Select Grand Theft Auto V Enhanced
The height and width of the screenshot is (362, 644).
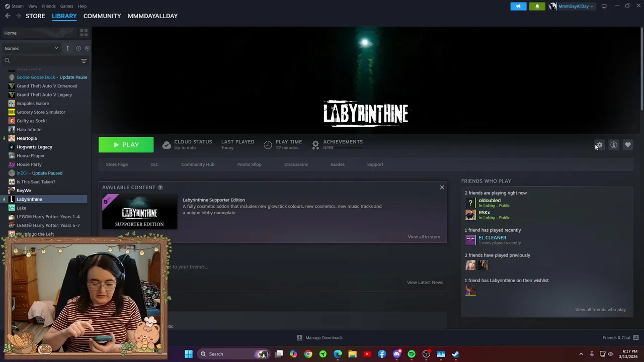47,86
